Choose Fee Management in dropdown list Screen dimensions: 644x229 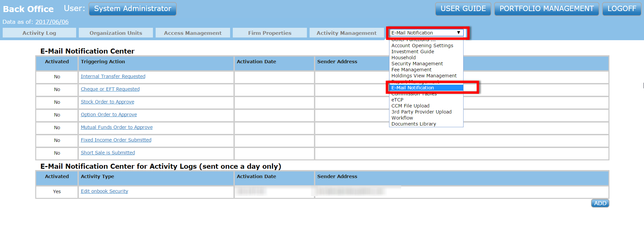[411, 70]
